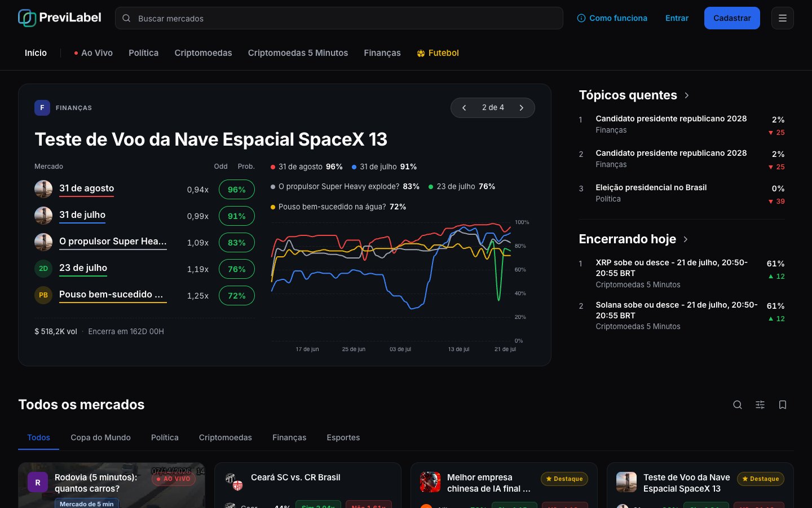This screenshot has height=508, width=812.
Task: Open the Teste de Voo SpaceX 13 title
Action: click(211, 139)
